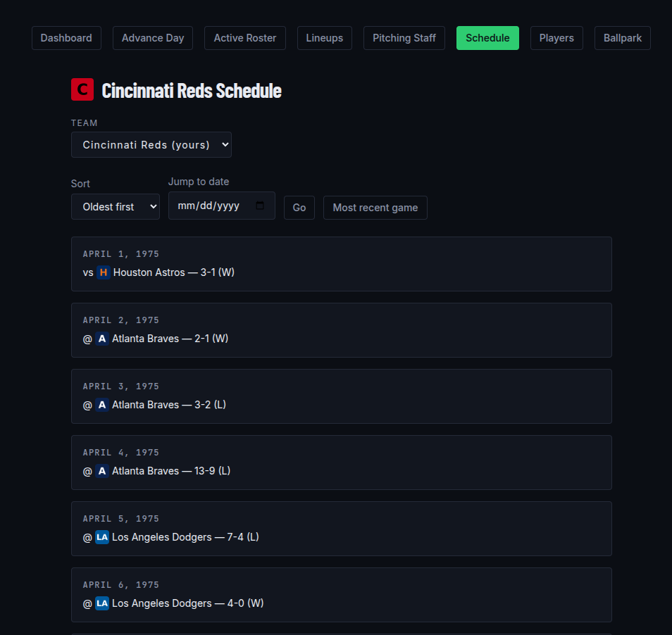Click the April 3, 1975 date label
Screen dimensions: 672x635
[121, 386]
